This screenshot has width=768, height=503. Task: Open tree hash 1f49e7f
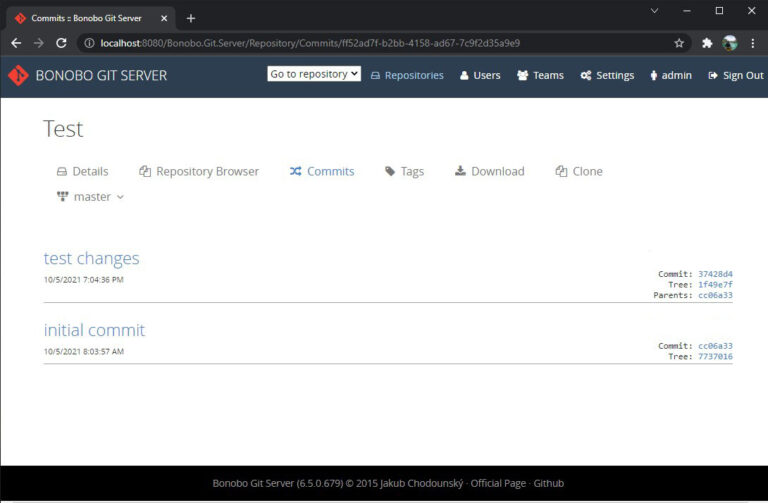coord(715,285)
